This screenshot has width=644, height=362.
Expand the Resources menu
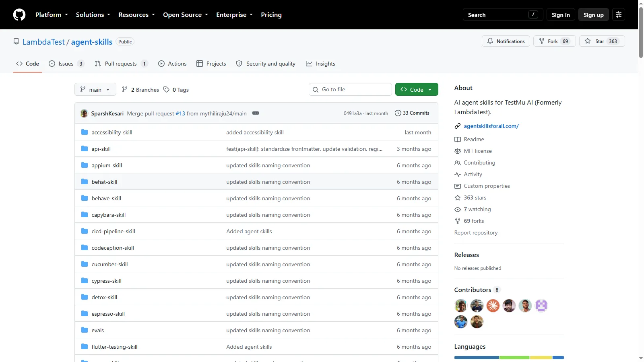(x=136, y=15)
